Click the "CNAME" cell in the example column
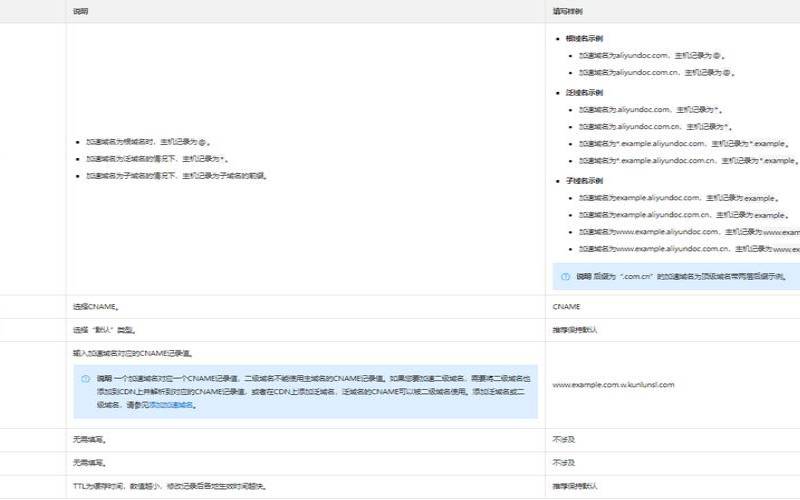This screenshot has width=800, height=500. (566, 307)
